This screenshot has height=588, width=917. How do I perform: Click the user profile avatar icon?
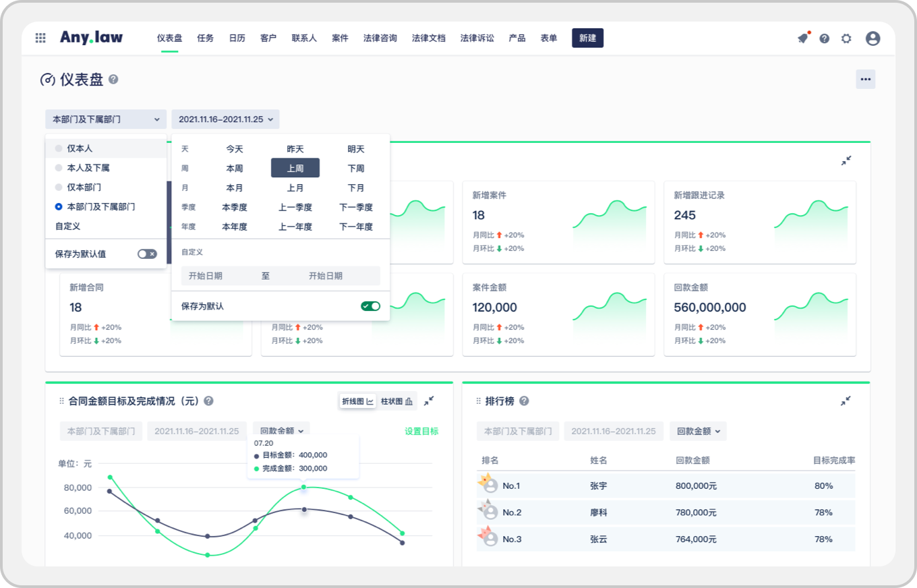[x=872, y=38]
